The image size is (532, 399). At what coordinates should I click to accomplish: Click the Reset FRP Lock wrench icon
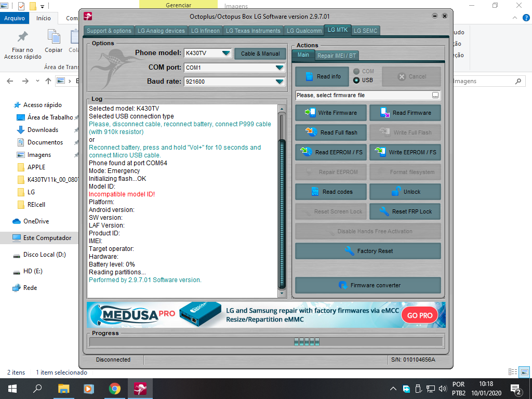click(x=384, y=211)
